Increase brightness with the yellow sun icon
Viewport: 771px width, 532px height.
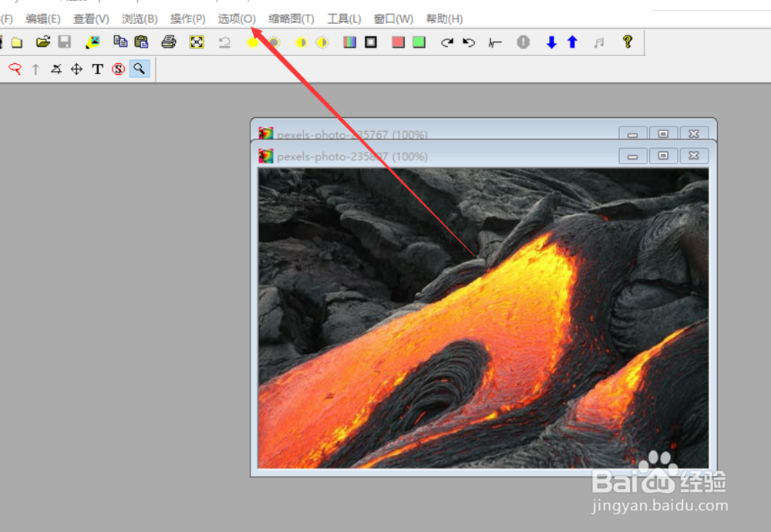pos(252,42)
